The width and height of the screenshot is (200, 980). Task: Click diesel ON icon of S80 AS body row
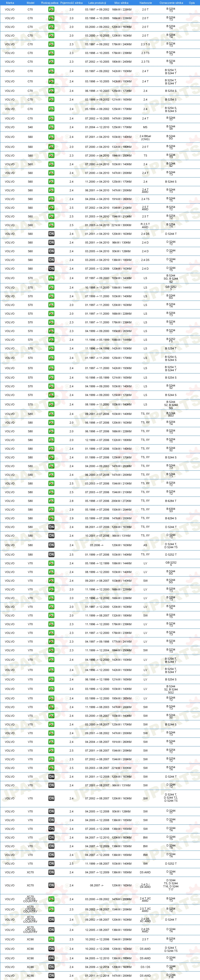51,545
